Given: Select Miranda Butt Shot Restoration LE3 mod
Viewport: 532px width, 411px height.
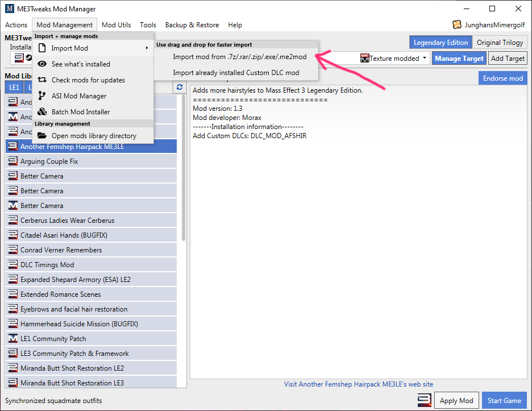Looking at the screenshot, I should [91, 382].
